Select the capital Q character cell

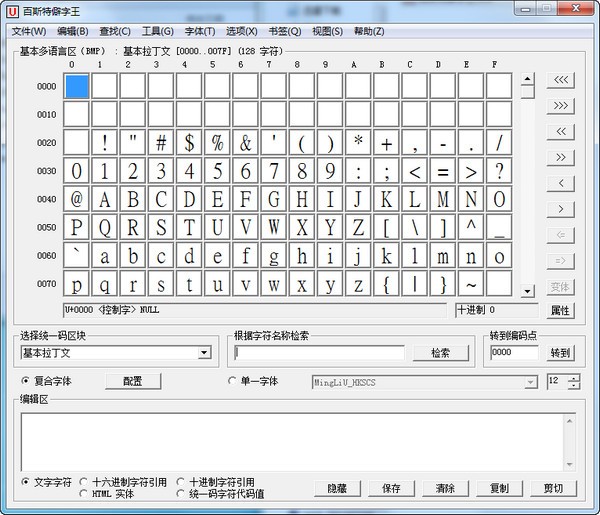tap(104, 227)
